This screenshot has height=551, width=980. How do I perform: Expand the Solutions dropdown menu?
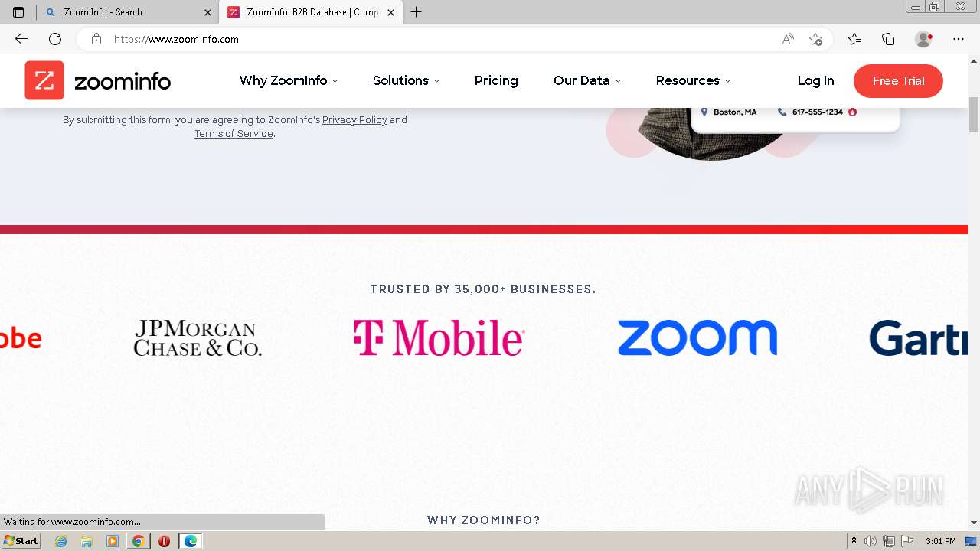406,80
